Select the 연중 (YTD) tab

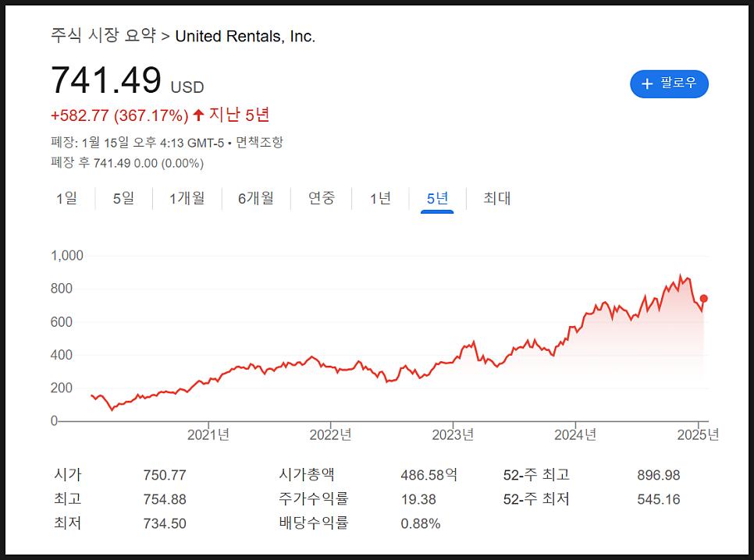pos(322,198)
